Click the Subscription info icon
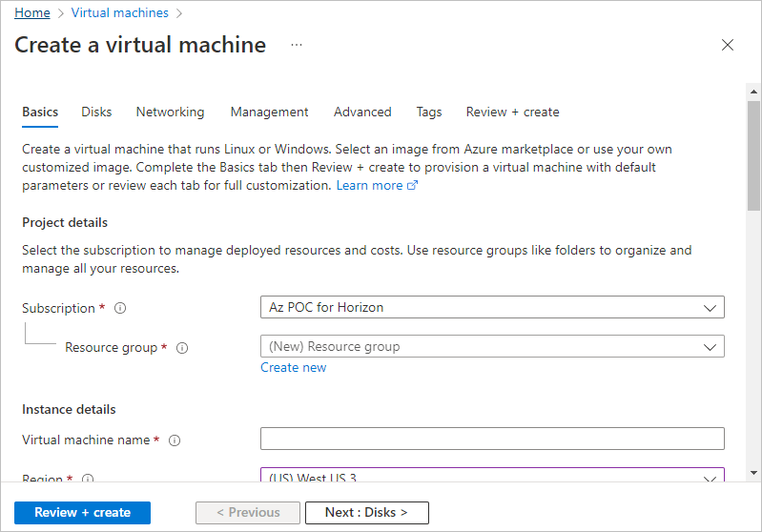 [x=120, y=308]
